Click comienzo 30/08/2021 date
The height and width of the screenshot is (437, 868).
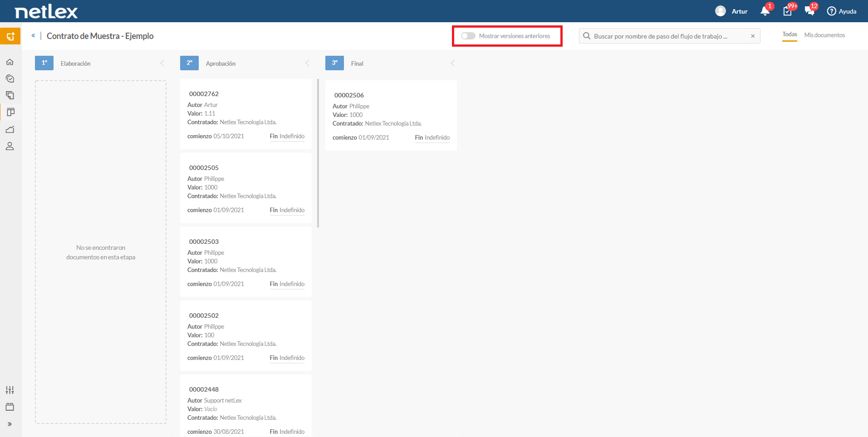point(216,432)
